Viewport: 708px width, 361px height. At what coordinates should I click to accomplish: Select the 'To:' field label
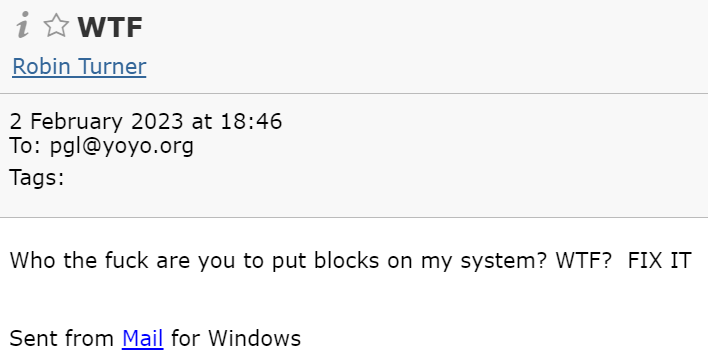[25, 146]
